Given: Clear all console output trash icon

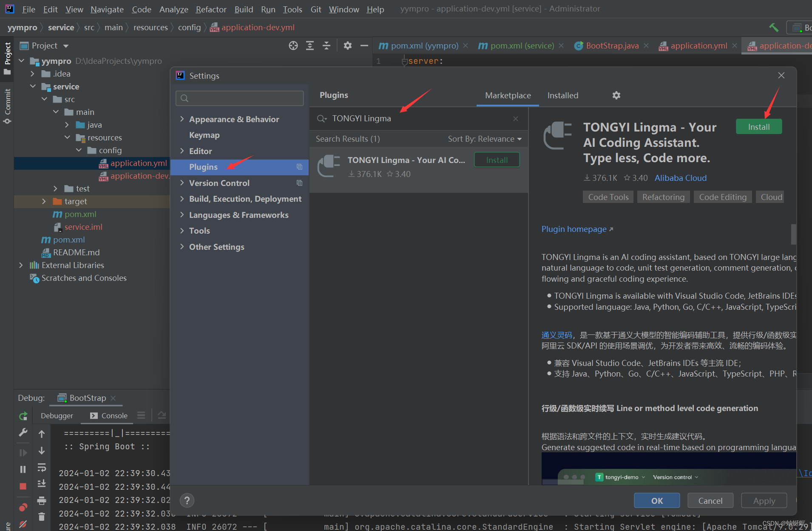Looking at the screenshot, I should coord(42,517).
